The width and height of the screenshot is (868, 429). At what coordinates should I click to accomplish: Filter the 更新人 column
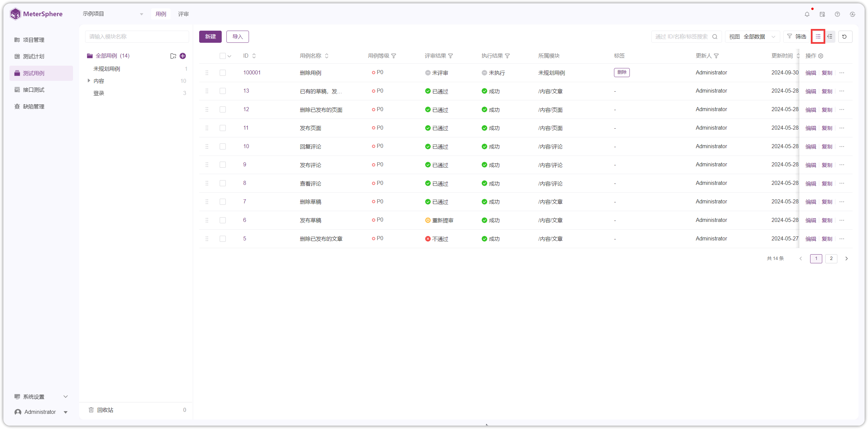point(716,56)
